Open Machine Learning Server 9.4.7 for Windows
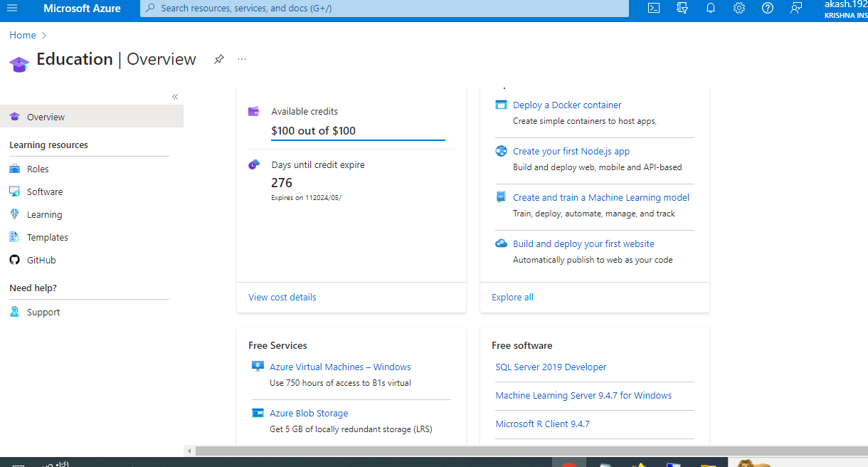 point(583,395)
